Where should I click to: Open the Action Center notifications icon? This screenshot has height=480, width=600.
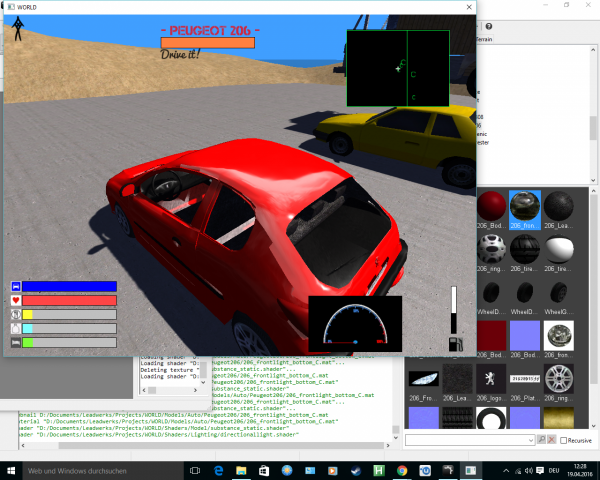point(540,471)
